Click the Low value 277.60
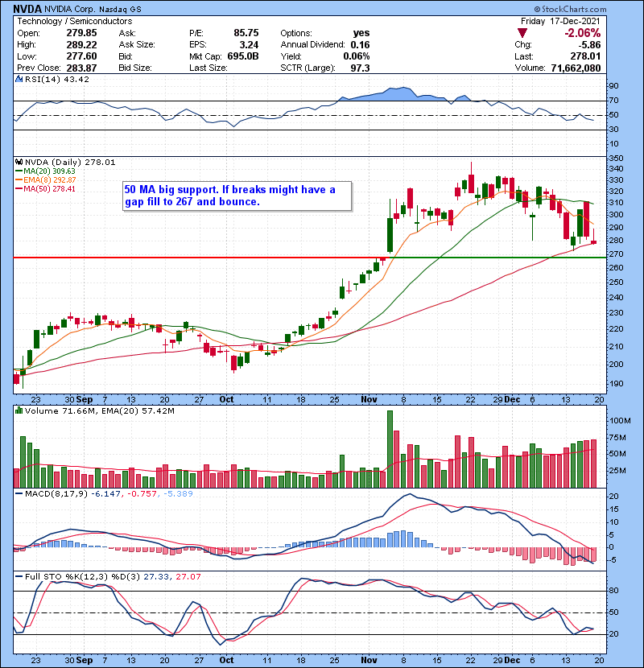Screen dimensions: 644x668 (81, 56)
